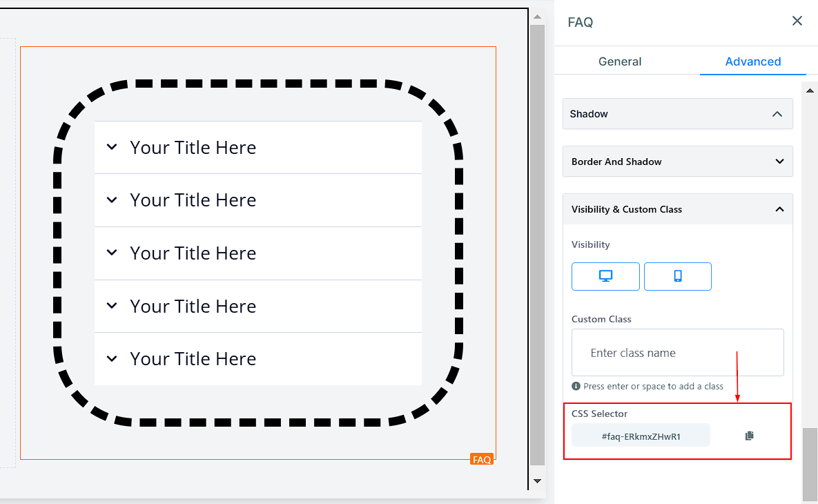Click the settings panel scrollbar thumb
Screen dimensions: 818x504
click(x=810, y=463)
